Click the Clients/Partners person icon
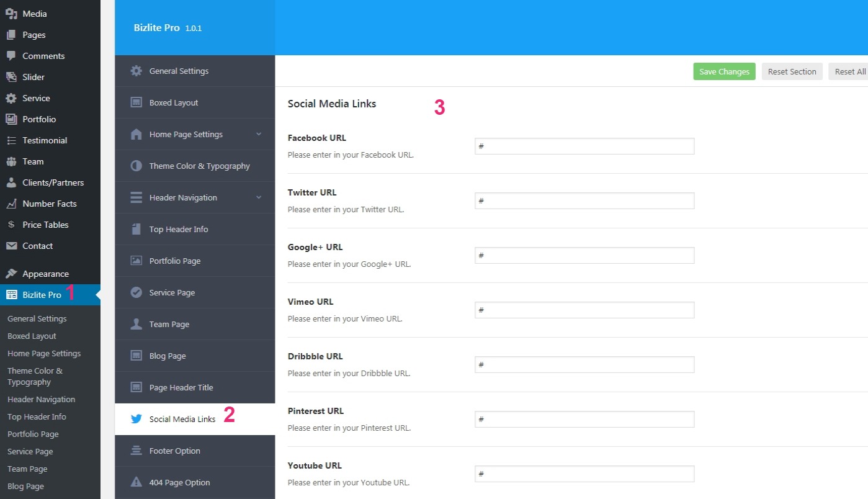868x499 pixels. tap(11, 182)
